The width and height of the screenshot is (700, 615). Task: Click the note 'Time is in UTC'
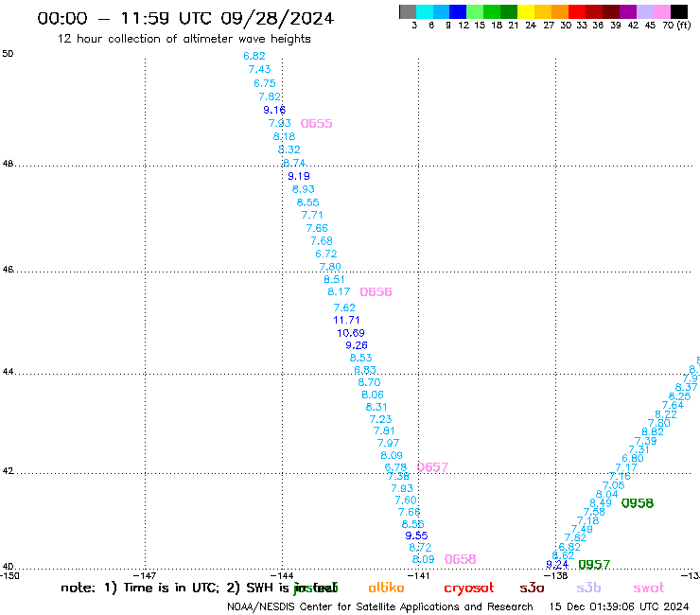171,588
